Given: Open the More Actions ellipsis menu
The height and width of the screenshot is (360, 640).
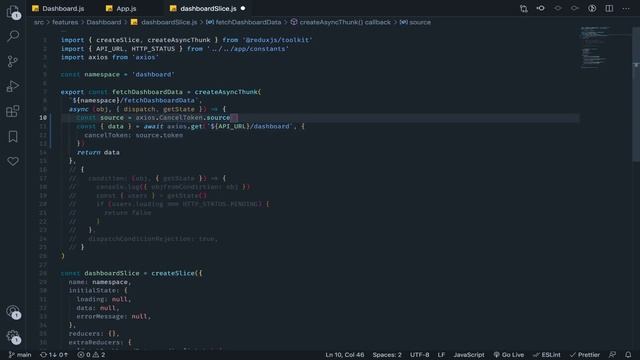Looking at the screenshot, I should pyautogui.click(x=626, y=8).
